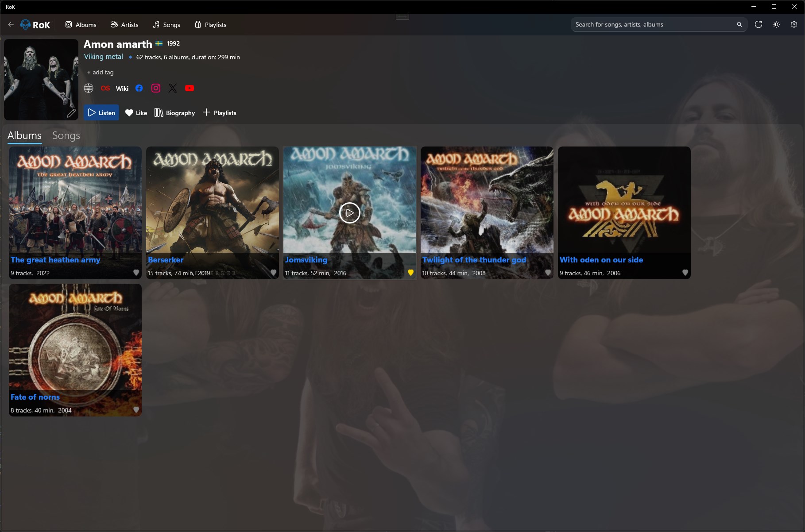Click the Viking metal genre link
805x532 pixels.
104,57
